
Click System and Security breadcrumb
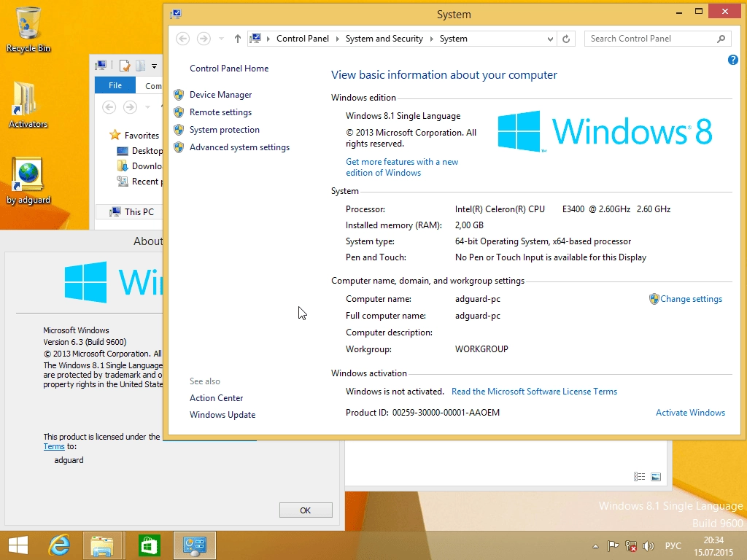pyautogui.click(x=384, y=39)
